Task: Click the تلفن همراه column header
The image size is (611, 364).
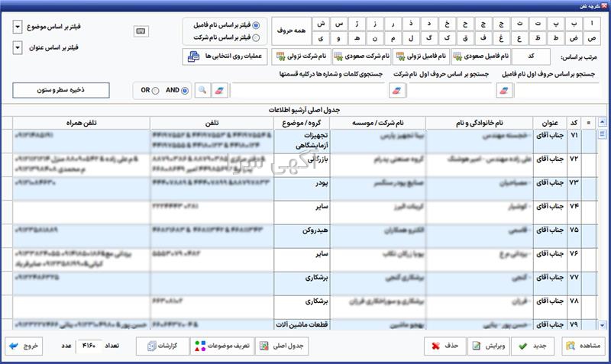Action: click(82, 123)
